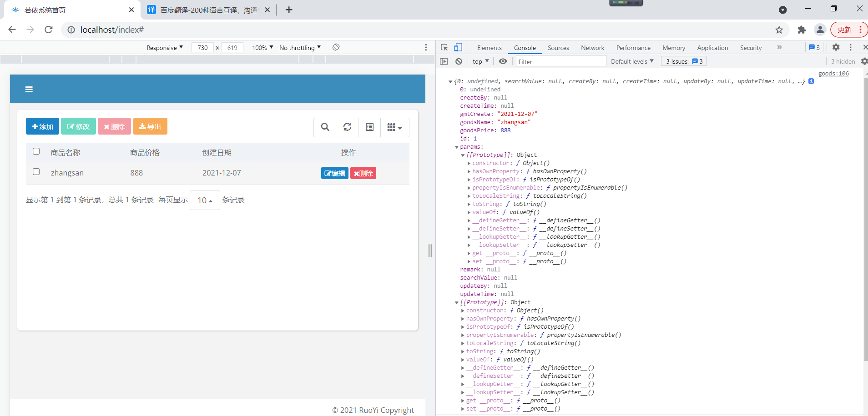868x416 pixels.
Task: Switch to the Elements tab
Action: (489, 48)
